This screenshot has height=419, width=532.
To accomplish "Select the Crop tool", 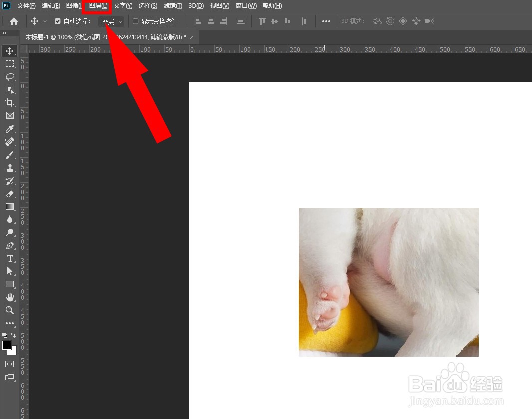I will 10,102.
